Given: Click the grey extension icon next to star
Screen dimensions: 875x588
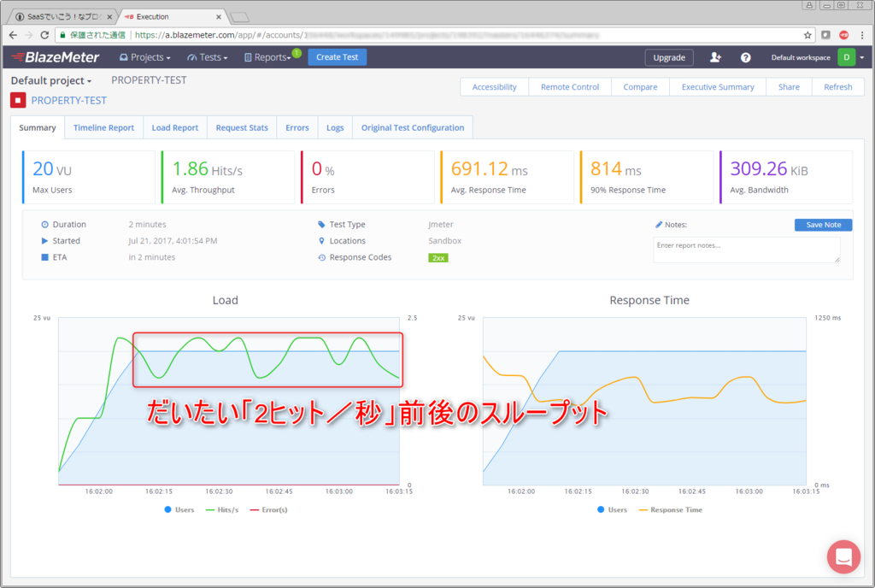Looking at the screenshot, I should [x=825, y=35].
